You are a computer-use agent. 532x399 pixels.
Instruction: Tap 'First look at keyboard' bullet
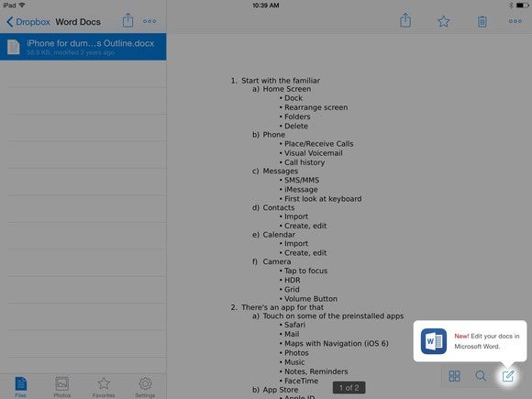coord(323,199)
